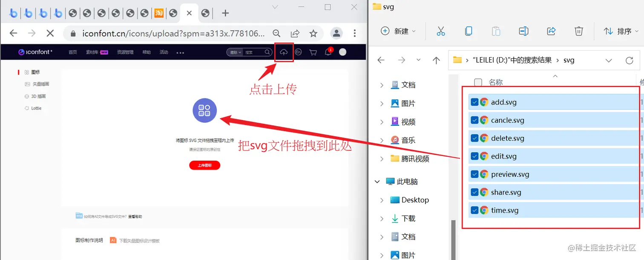
Task: Switch site language with the En icon
Action: click(299, 52)
